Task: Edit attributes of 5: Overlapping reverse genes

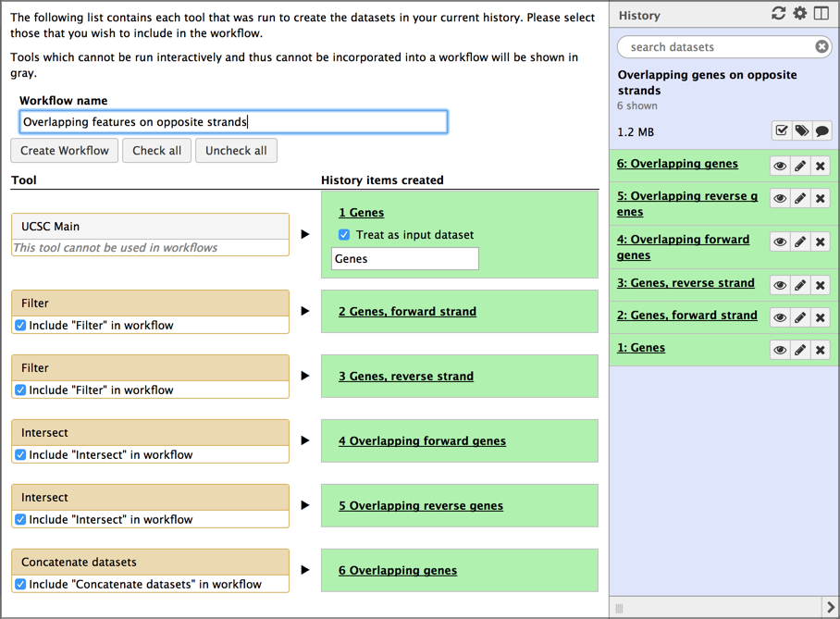Action: 800,198
